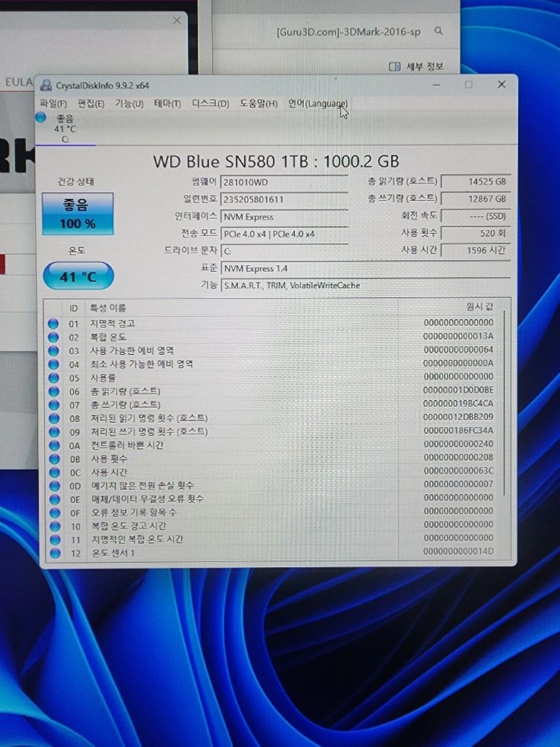560x747 pixels.
Task: Click status icon for row 01 치명적 경고
Action: (x=53, y=324)
